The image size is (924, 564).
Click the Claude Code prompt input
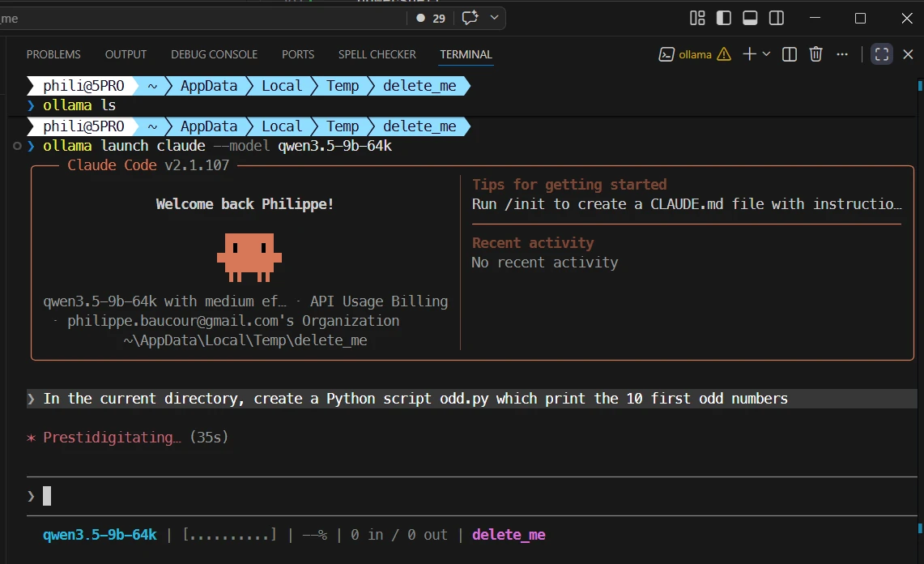click(x=471, y=496)
